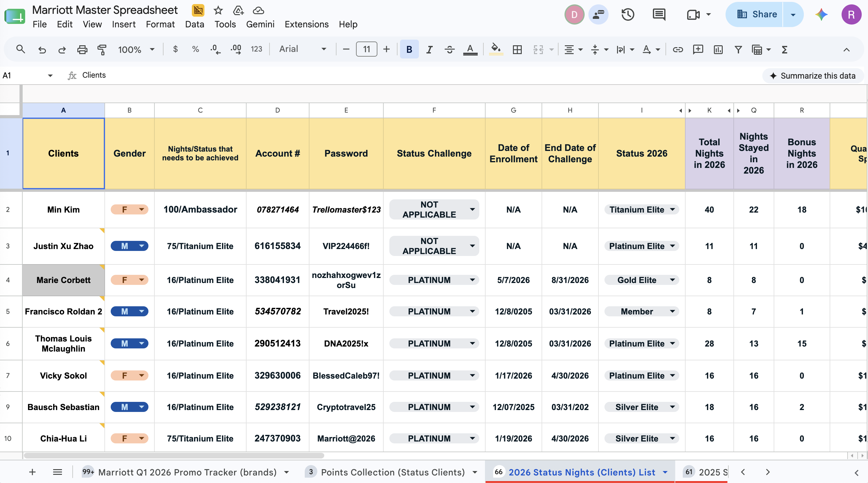Open the borders tool
This screenshot has width=868, height=483.
[x=517, y=49]
